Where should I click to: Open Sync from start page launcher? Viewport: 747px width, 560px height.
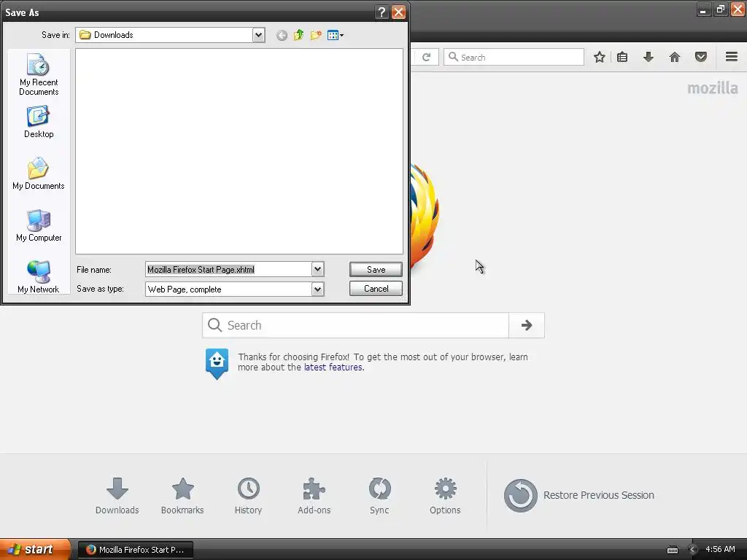(x=379, y=496)
